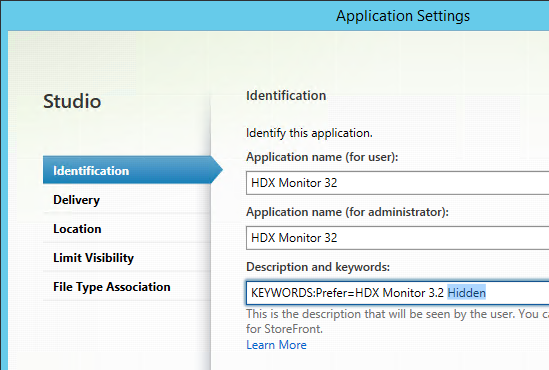Click the Application name (for administrator) field
Screen dimensions: 549x370
click(x=397, y=238)
